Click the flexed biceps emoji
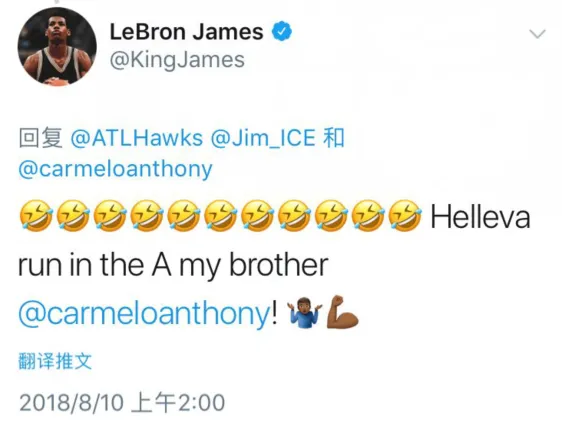562x425 pixels. click(x=342, y=311)
